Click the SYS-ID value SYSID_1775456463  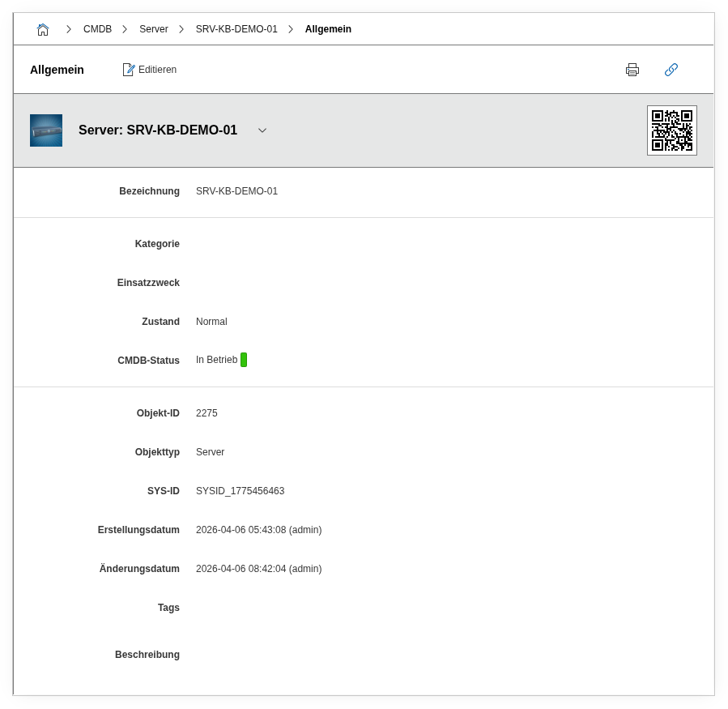(240, 491)
